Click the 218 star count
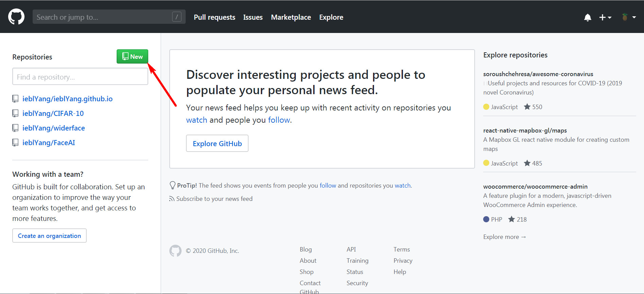Screen dimensions: 644x294 [x=522, y=220]
